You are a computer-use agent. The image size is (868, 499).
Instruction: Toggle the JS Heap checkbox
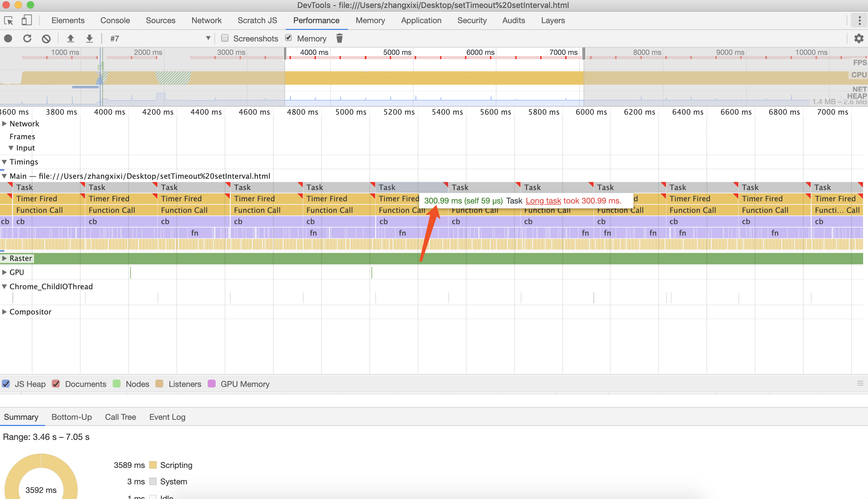[x=6, y=384]
